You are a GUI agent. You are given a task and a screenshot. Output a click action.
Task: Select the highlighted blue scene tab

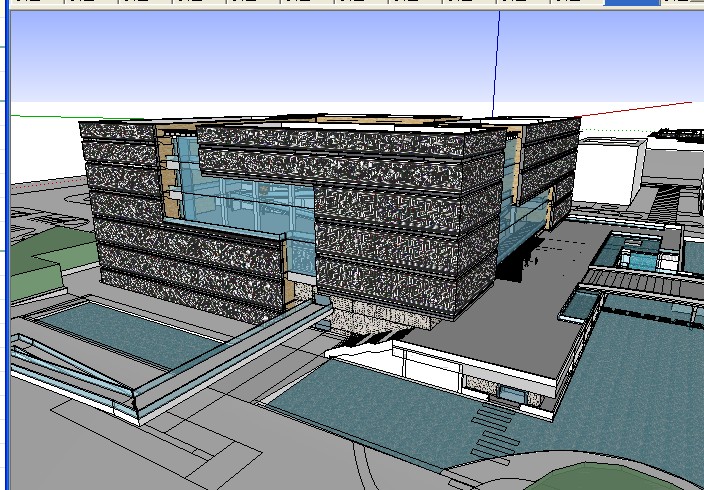pyautogui.click(x=632, y=2)
